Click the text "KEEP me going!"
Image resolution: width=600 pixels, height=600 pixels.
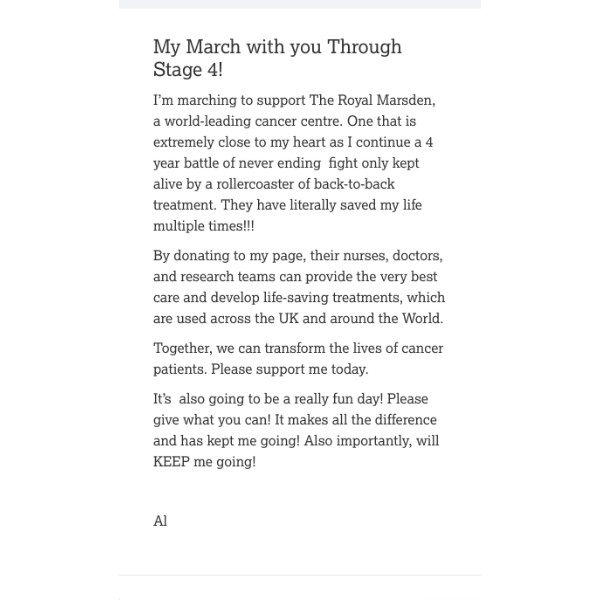[204, 462]
